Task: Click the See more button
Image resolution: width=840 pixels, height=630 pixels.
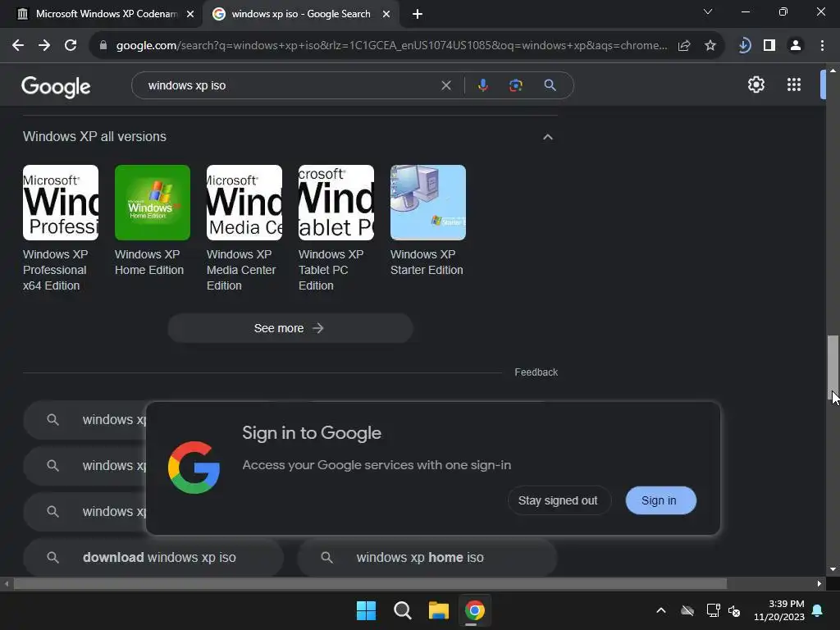Action: 290,328
